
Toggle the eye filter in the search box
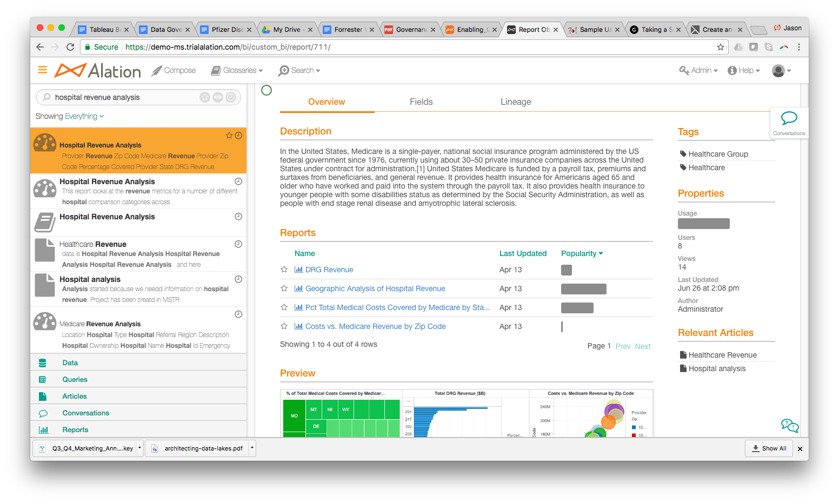pos(218,97)
